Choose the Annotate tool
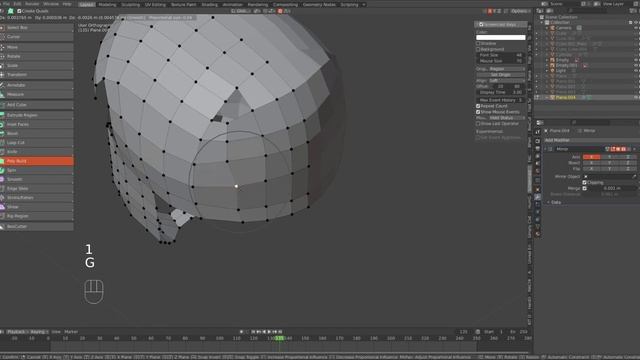Viewport: 640px width, 360px height. [x=37, y=85]
